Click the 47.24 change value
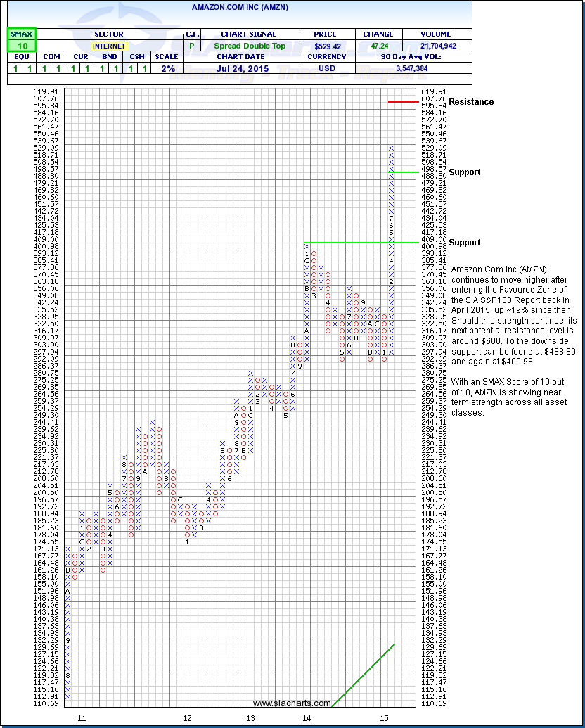The width and height of the screenshot is (585, 728). click(378, 46)
